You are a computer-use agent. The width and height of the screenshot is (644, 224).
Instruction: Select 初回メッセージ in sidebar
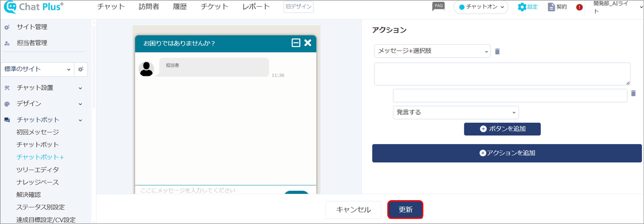coord(38,132)
